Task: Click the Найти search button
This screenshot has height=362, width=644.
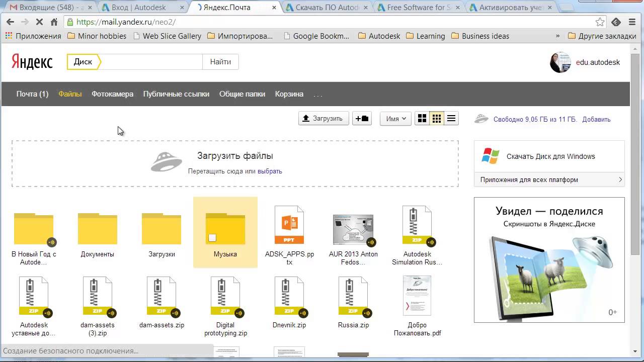Action: tap(220, 62)
